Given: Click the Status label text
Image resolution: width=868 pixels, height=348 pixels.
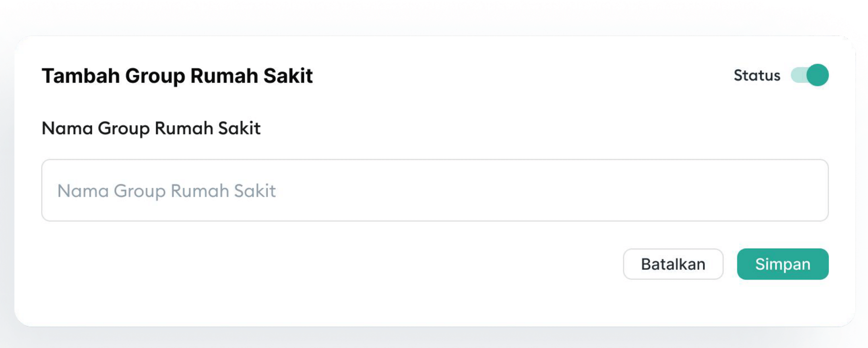Looking at the screenshot, I should (x=757, y=75).
